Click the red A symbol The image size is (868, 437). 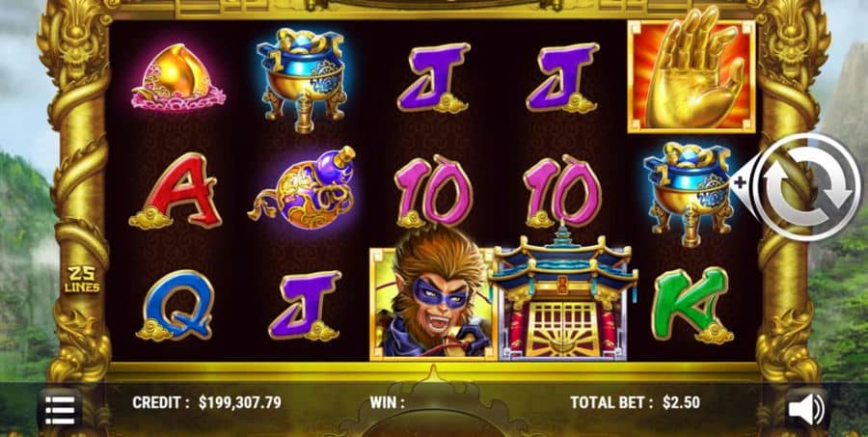tap(176, 191)
